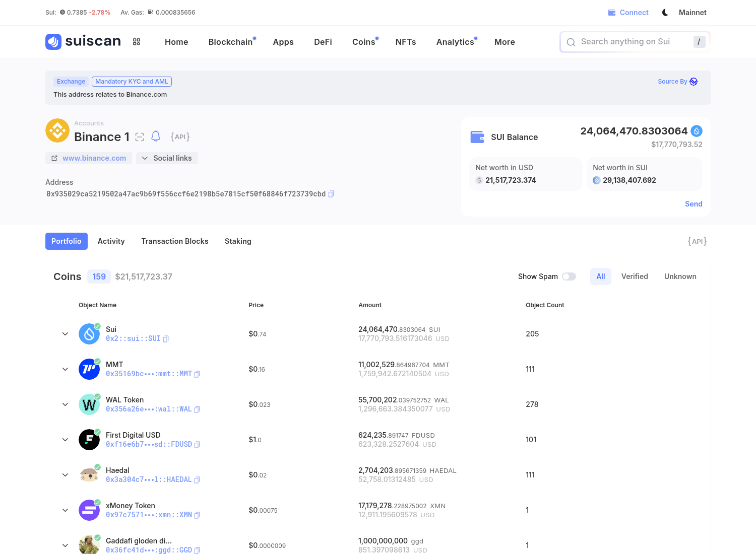The image size is (756, 554).
Task: Open the Social links dropdown
Action: pyautogui.click(x=167, y=158)
